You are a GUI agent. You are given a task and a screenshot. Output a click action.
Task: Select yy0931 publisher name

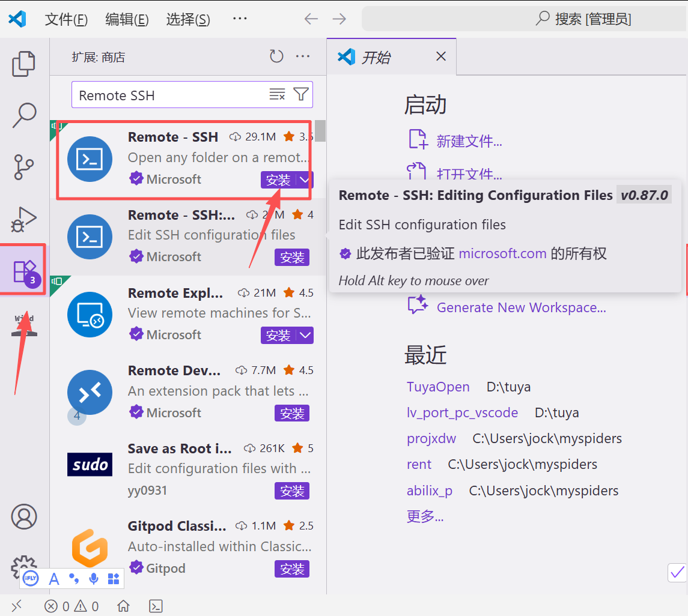click(x=147, y=490)
